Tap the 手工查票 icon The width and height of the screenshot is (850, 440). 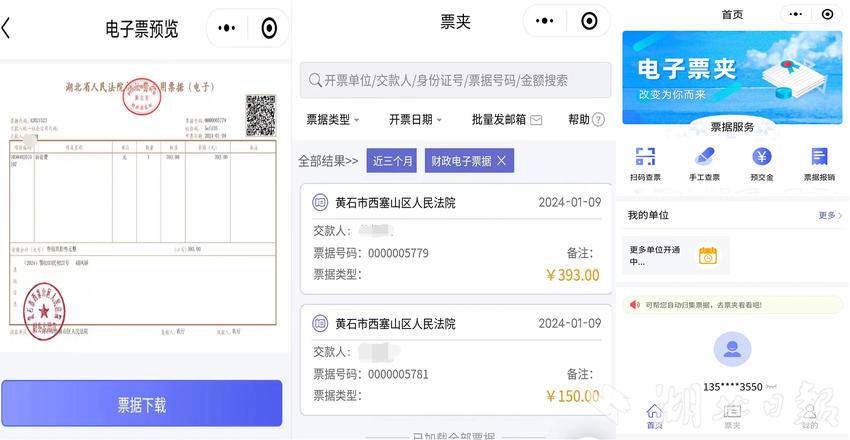click(704, 157)
